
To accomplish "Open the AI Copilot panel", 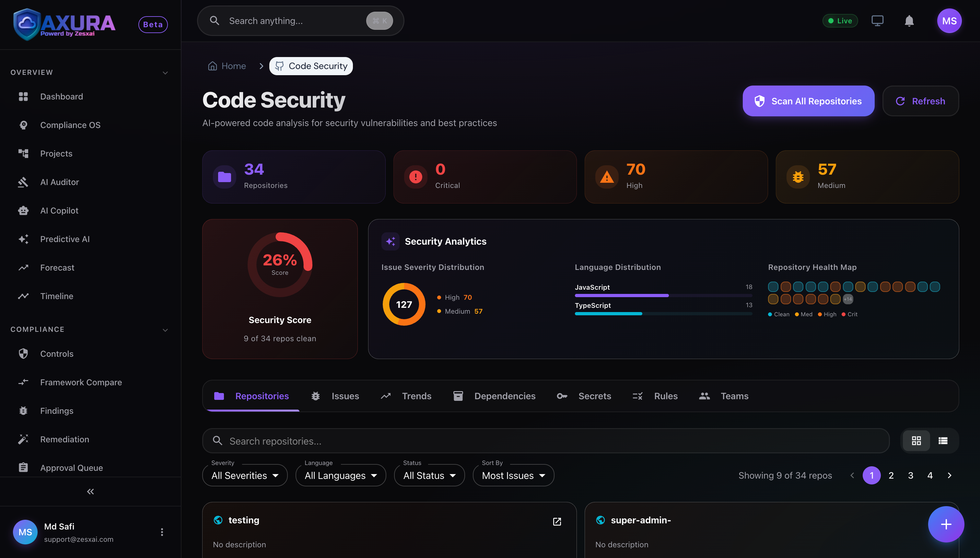I will [59, 210].
